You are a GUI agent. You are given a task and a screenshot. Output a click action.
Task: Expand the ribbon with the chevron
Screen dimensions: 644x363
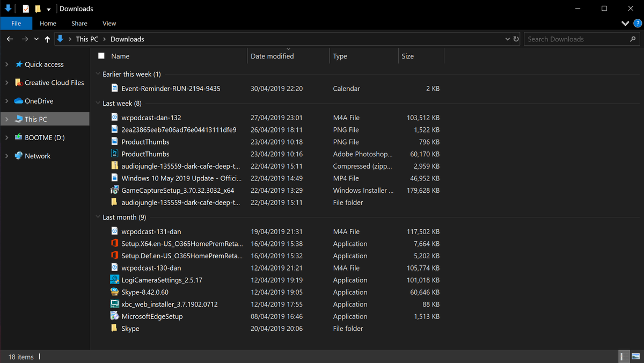pos(625,24)
